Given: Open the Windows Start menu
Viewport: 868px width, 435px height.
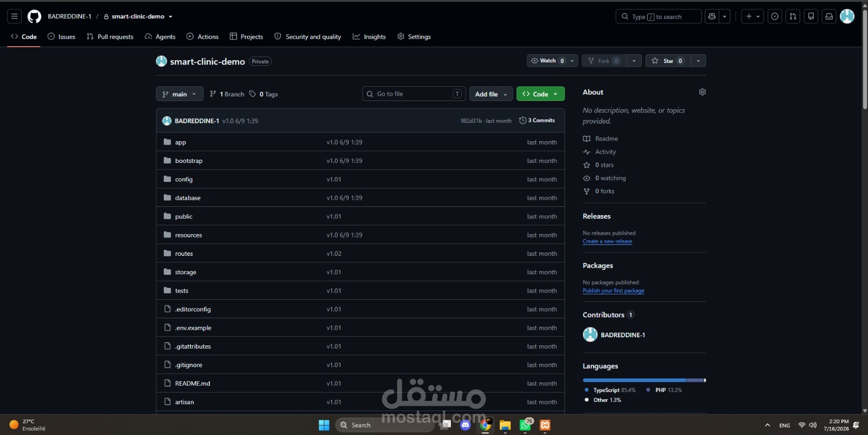Looking at the screenshot, I should (x=324, y=425).
